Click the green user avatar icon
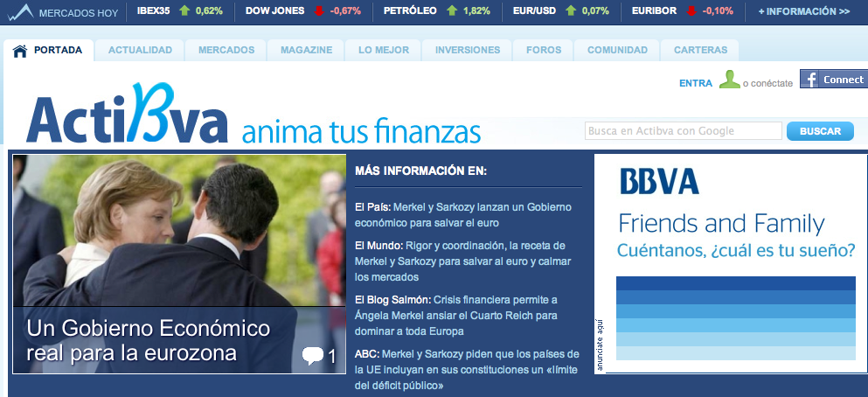The height and width of the screenshot is (397, 868). click(x=730, y=80)
